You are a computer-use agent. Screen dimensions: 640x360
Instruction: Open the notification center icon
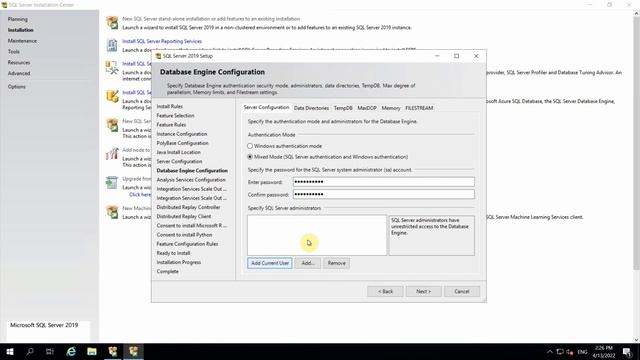pyautogui.click(x=627, y=352)
